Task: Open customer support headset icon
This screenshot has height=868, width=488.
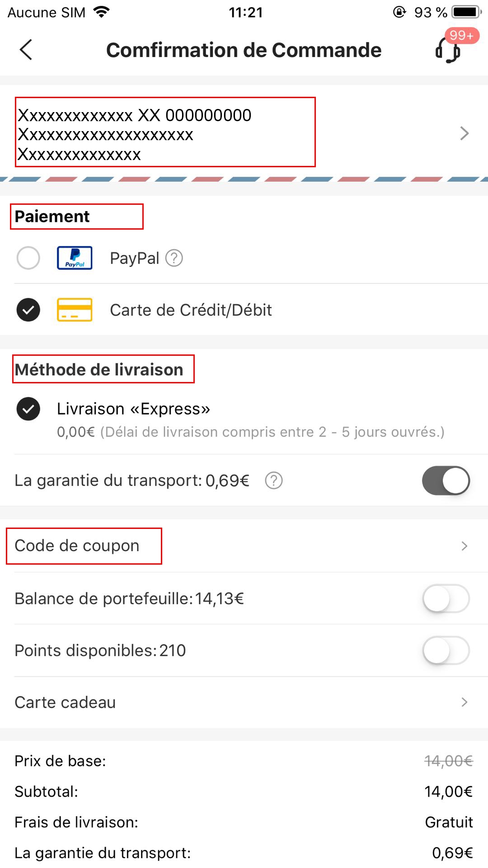Action: point(448,50)
